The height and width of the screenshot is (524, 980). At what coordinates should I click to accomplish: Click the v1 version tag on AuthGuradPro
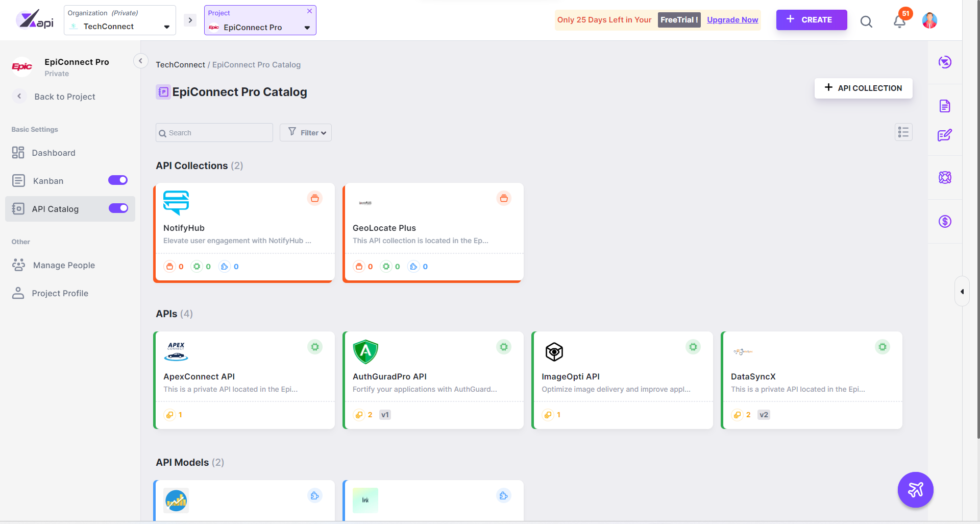[385, 415]
